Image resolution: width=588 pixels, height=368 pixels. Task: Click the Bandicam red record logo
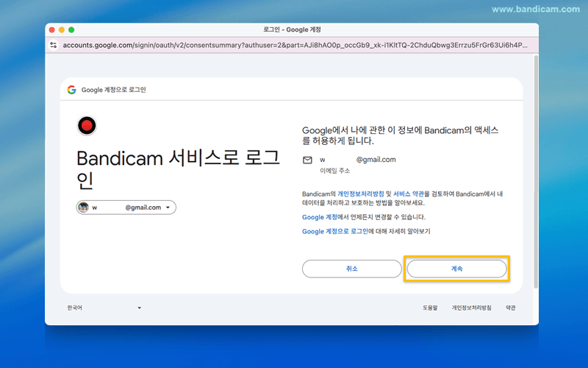point(87,126)
